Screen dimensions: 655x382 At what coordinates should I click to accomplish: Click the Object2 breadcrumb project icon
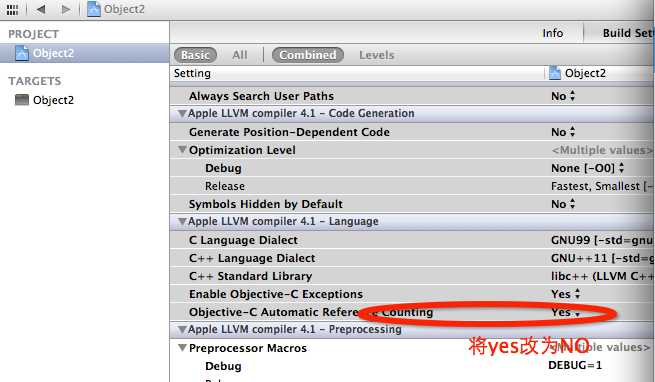pyautogui.click(x=94, y=9)
